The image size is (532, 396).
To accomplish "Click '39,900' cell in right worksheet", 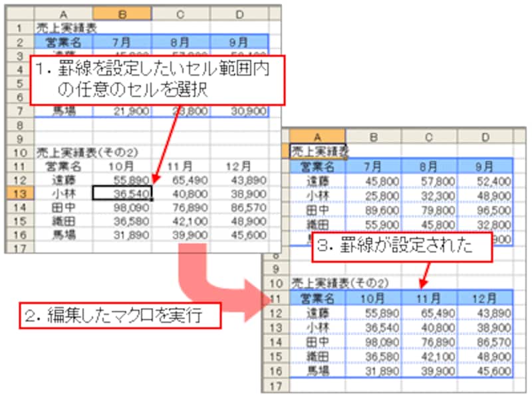I will tap(429, 371).
